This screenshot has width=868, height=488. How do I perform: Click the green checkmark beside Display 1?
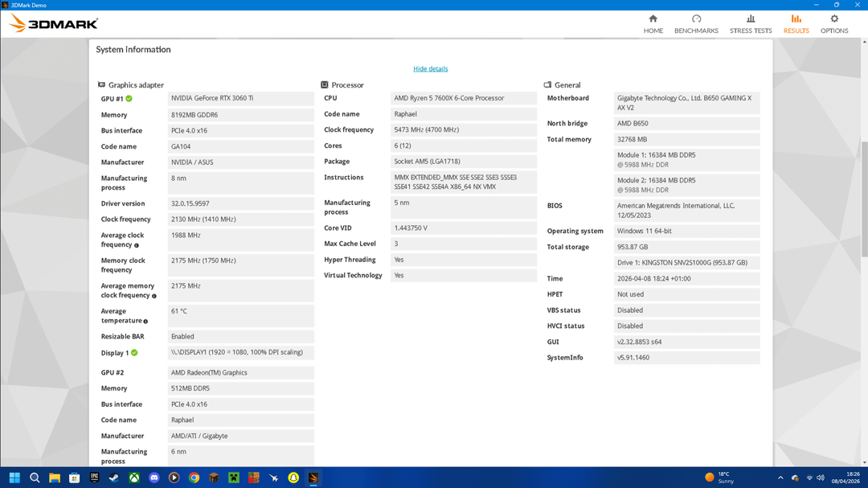(134, 353)
